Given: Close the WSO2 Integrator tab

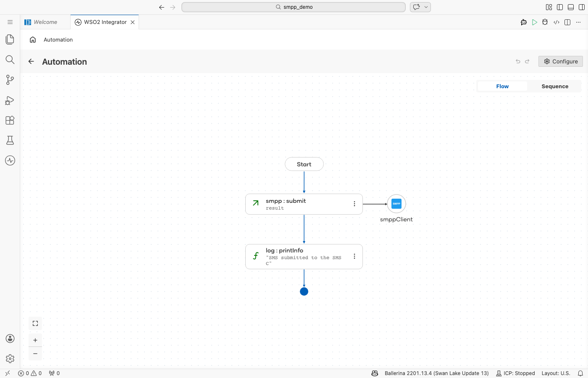Looking at the screenshot, I should pyautogui.click(x=133, y=22).
